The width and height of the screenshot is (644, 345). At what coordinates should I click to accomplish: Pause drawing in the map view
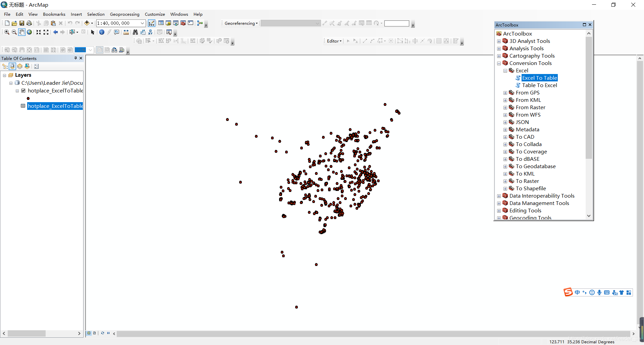click(108, 333)
